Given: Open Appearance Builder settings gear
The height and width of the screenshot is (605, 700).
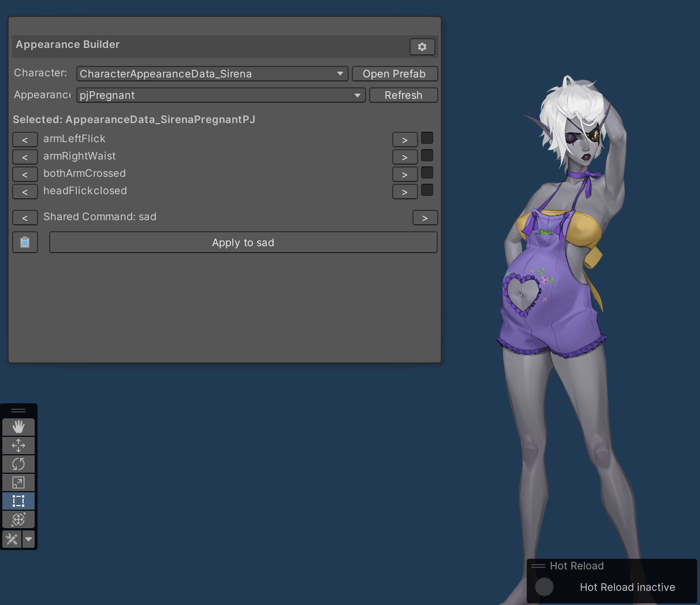Looking at the screenshot, I should [x=422, y=47].
